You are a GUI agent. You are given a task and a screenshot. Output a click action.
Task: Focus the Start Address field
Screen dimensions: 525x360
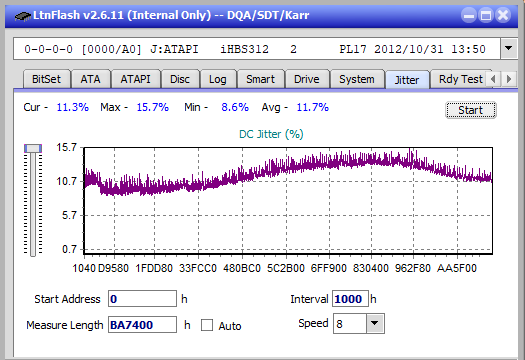pos(142,299)
